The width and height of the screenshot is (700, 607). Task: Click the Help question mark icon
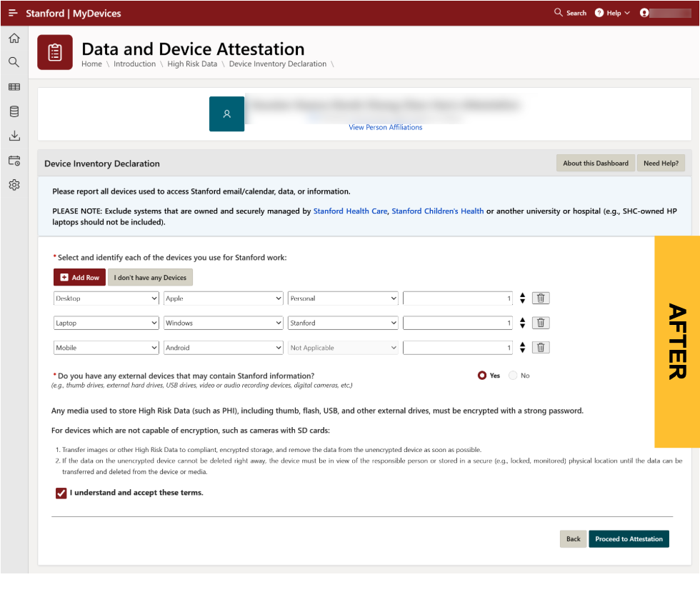point(599,13)
